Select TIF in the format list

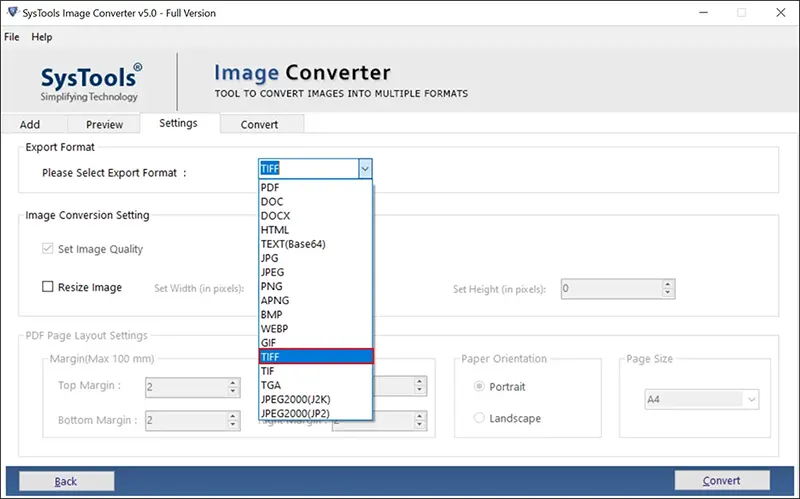pyautogui.click(x=315, y=371)
